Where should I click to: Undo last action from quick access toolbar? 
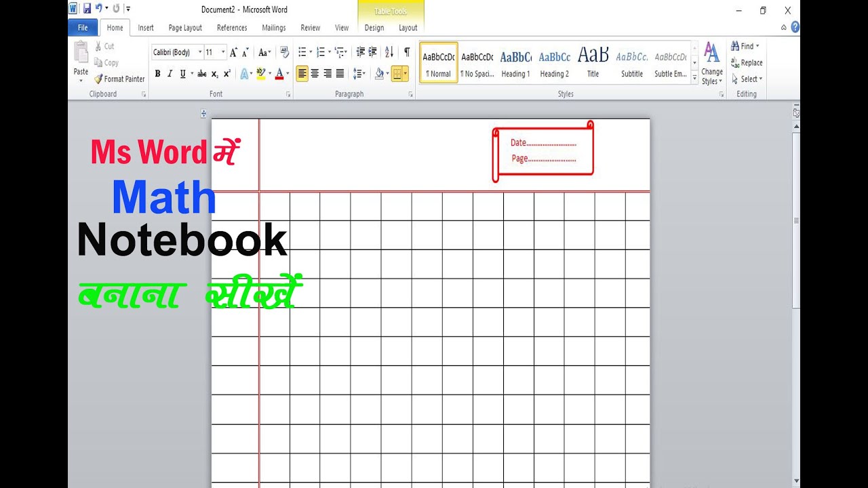[99, 9]
